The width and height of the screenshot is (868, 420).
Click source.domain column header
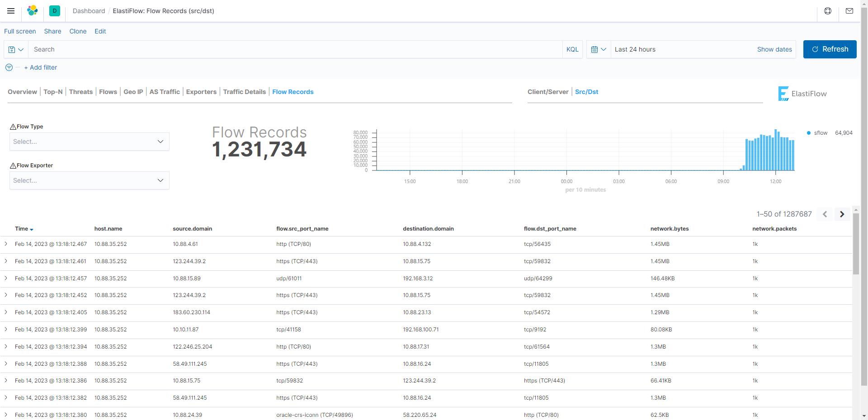(193, 229)
